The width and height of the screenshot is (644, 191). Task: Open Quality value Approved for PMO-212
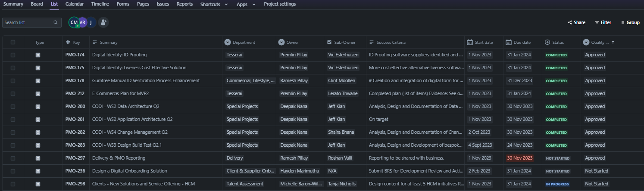pos(595,94)
